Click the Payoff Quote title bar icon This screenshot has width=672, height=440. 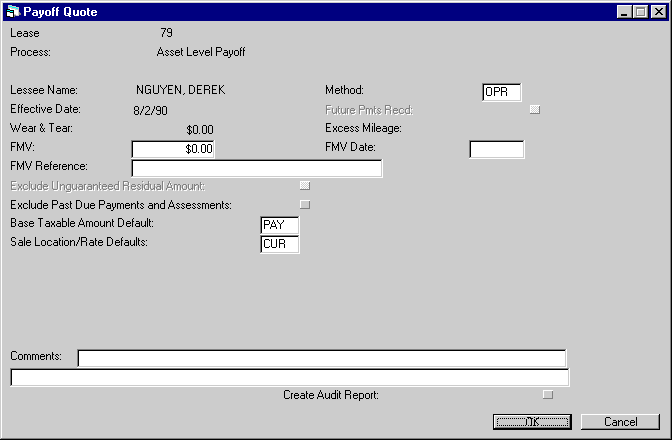[x=13, y=12]
